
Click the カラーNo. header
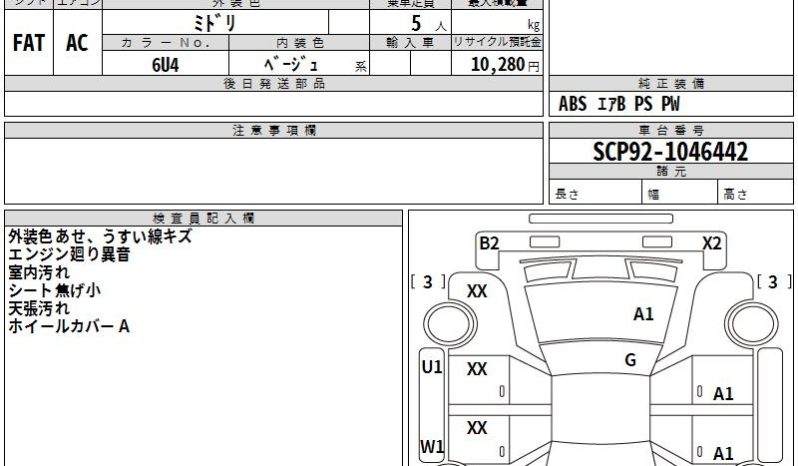(x=165, y=43)
